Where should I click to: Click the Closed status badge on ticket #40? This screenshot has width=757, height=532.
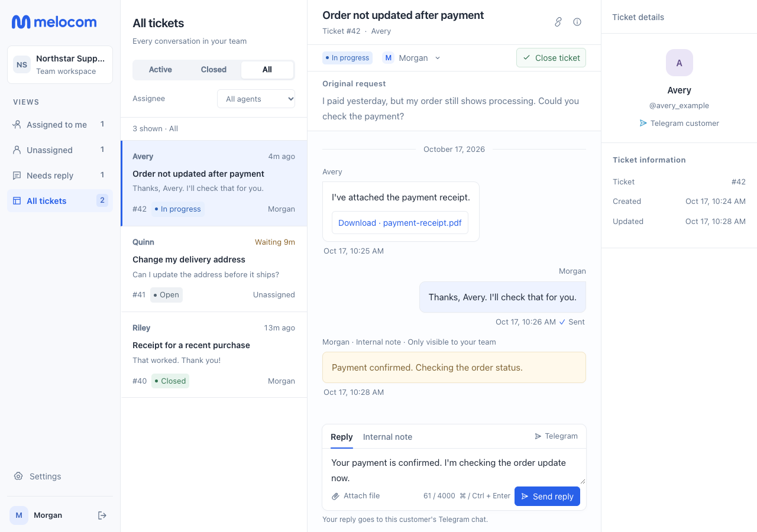pos(170,381)
